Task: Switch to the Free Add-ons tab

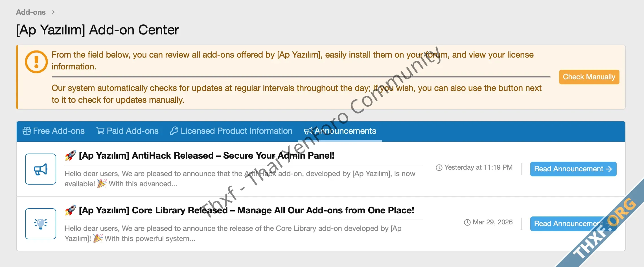Action: pyautogui.click(x=59, y=131)
